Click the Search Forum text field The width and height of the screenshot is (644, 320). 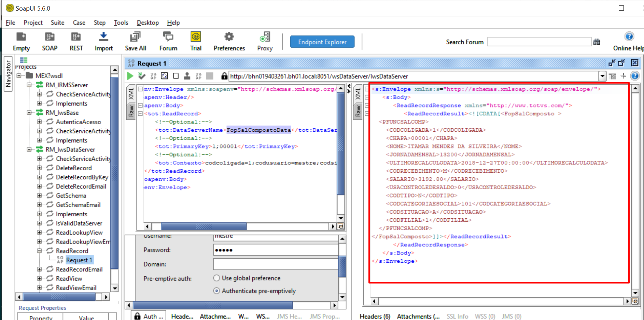(539, 42)
